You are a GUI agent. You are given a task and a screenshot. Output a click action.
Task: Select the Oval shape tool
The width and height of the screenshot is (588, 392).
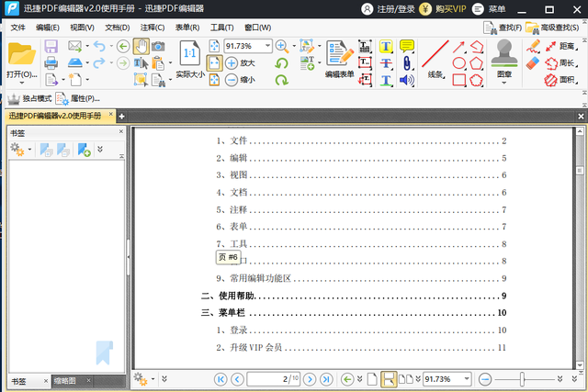[x=459, y=63]
